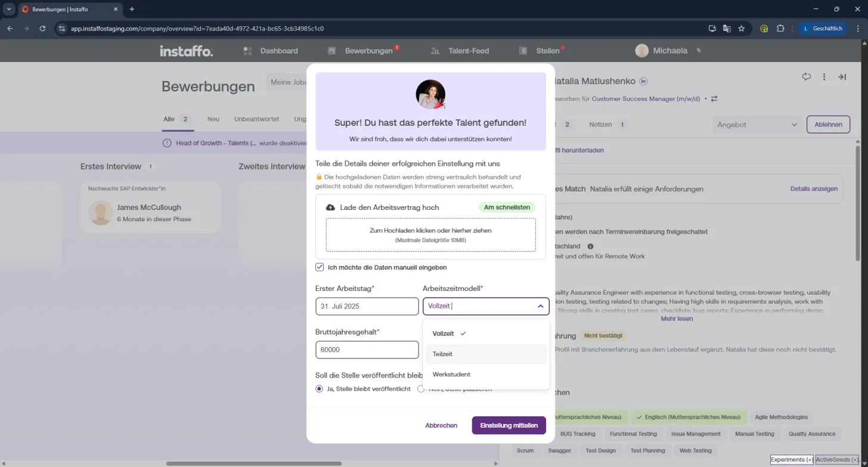Select the 'Nein, Stelle pausieren' radio button
868x467 pixels.
(421, 389)
